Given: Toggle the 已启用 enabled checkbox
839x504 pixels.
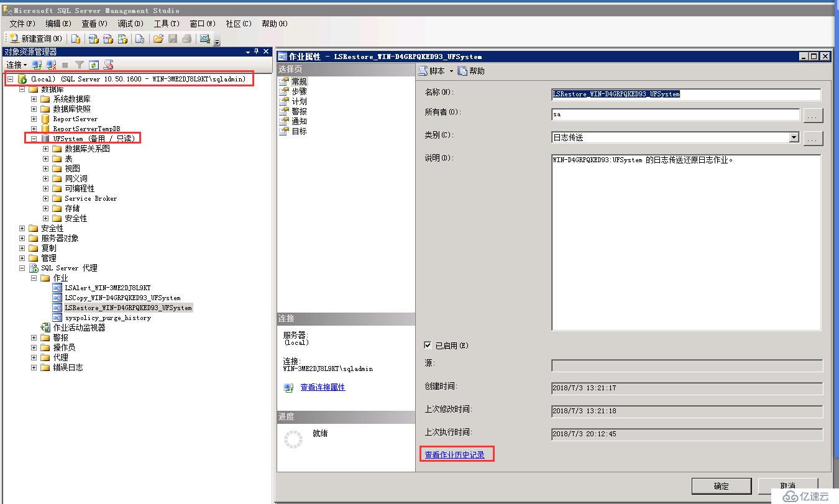Looking at the screenshot, I should [428, 345].
